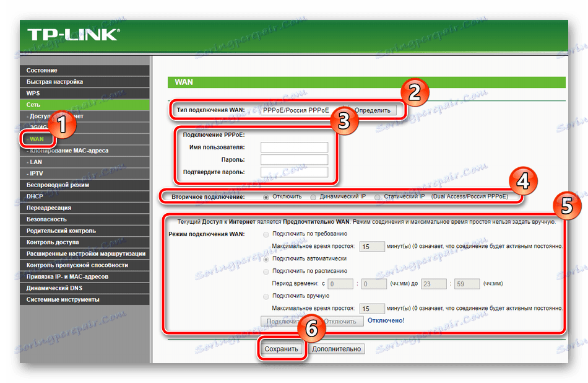Open Динамический DNS menu section

pyautogui.click(x=84, y=288)
